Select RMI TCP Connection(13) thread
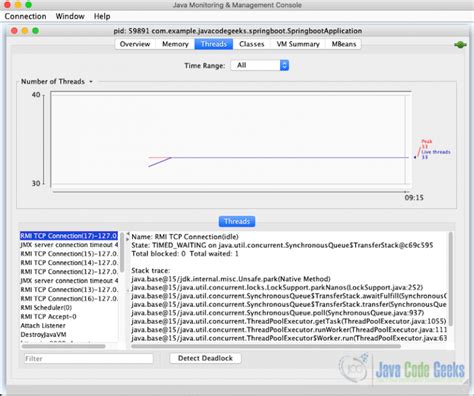The width and height of the screenshot is (474, 396). pos(69,290)
